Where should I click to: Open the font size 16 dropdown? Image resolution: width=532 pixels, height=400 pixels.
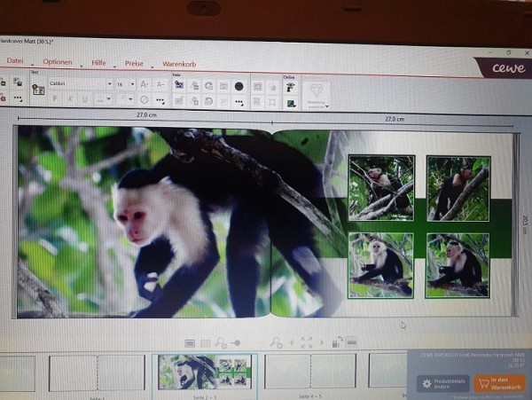click(125, 84)
